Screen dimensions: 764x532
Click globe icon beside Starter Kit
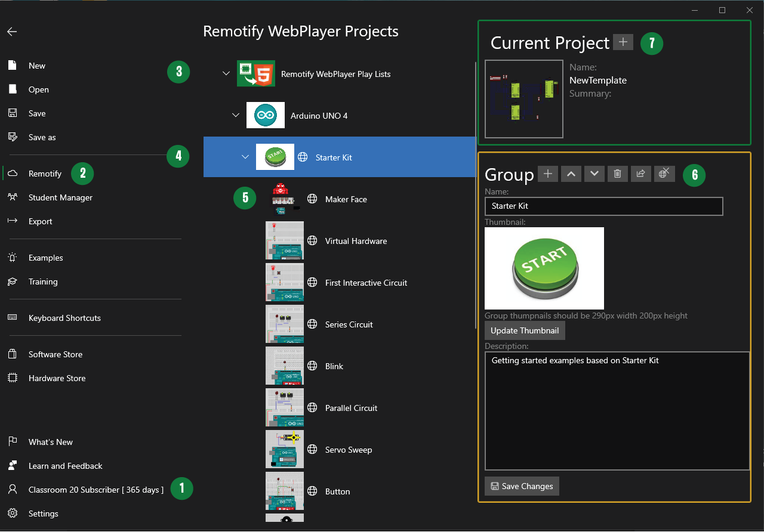(303, 157)
